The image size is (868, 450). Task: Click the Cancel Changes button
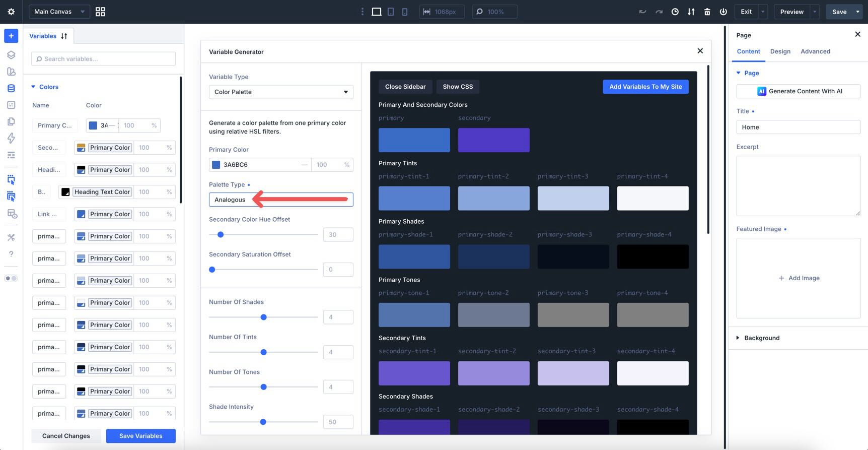[x=66, y=436]
